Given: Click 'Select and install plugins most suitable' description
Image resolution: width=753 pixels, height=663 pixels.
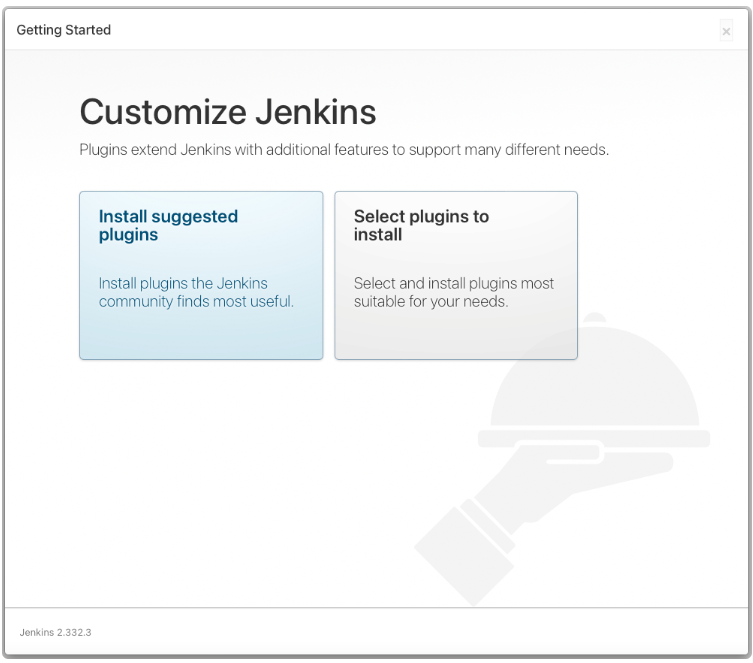Looking at the screenshot, I should pos(453,292).
